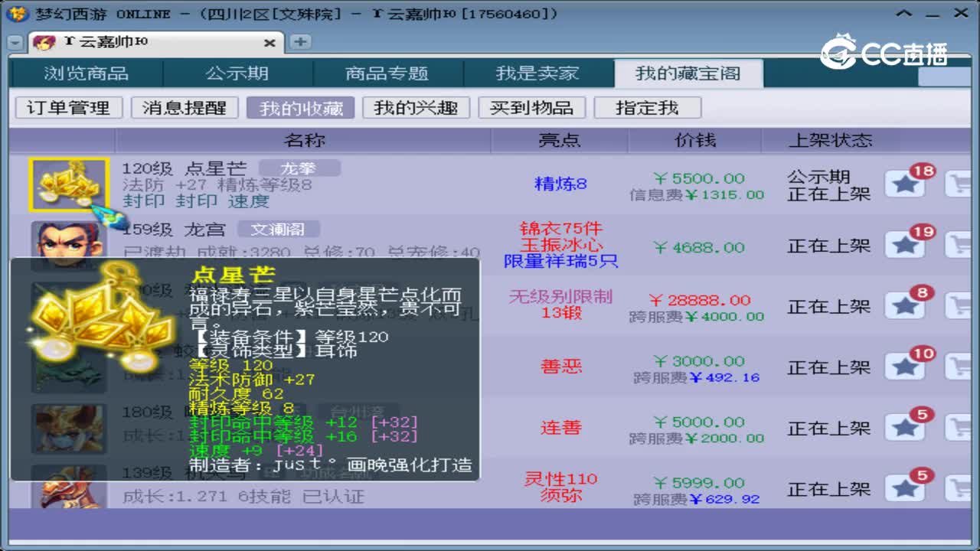
Task: Click the 梦幻西游 game icon in title bar
Action: click(19, 14)
